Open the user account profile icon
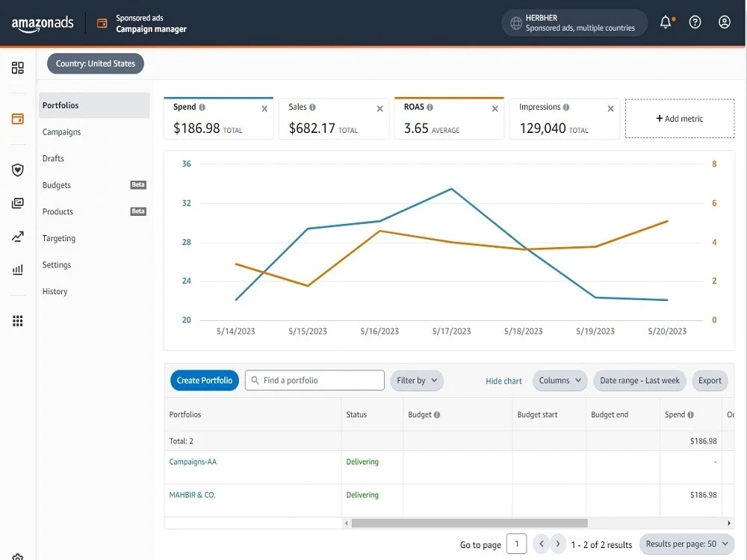This screenshot has width=747, height=560. [x=724, y=22]
